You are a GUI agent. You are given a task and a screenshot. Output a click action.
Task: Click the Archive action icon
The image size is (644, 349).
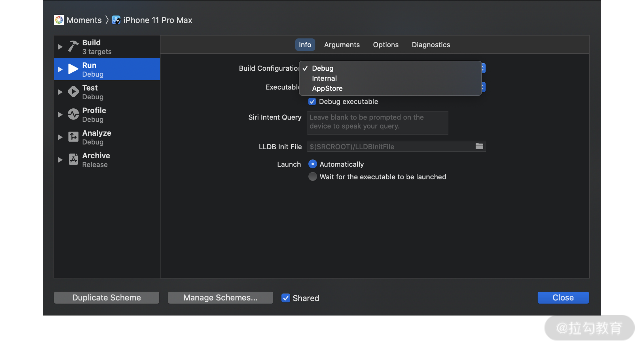73,159
